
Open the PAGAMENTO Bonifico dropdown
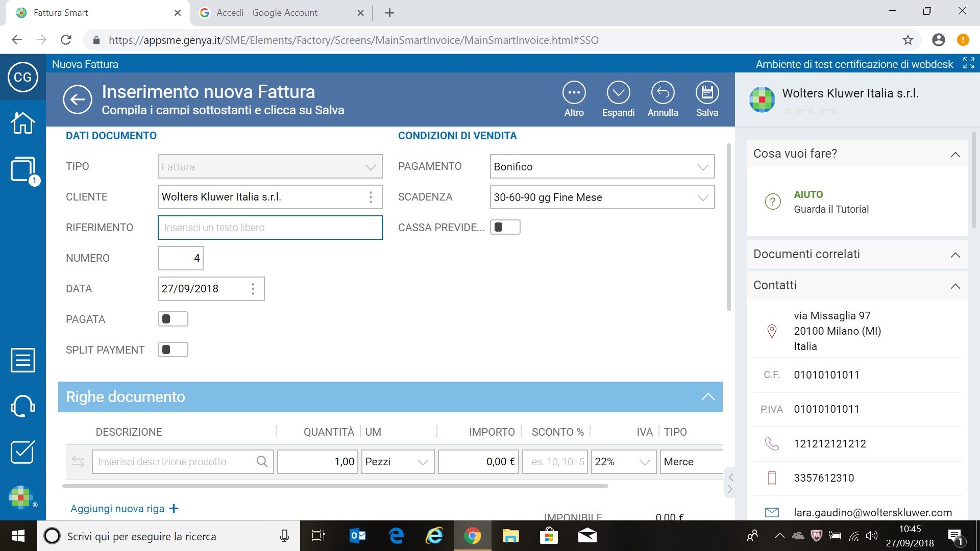click(602, 167)
